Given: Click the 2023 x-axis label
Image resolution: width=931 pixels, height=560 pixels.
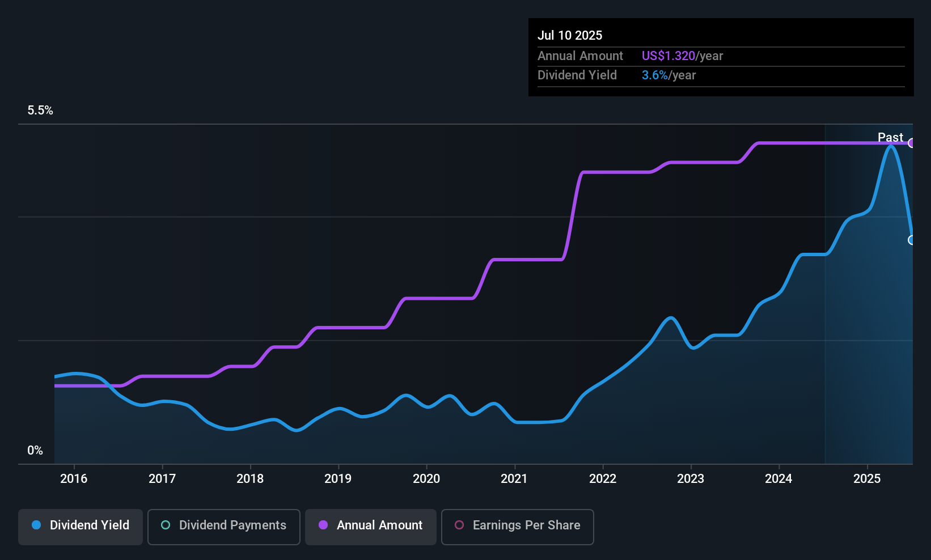Looking at the screenshot, I should [691, 478].
